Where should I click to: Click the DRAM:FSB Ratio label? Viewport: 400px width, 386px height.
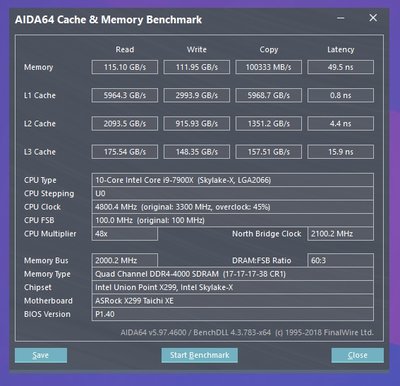tap(262, 261)
